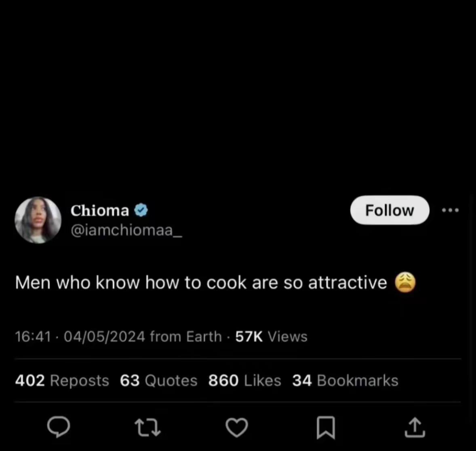View the 402 Reposts list
This screenshot has width=476, height=451.
(62, 380)
